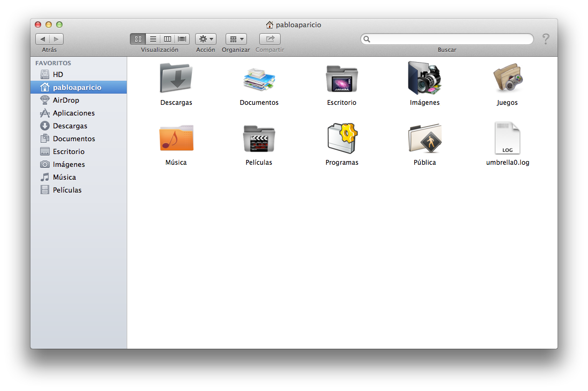Open the Imágenes camera folder icon

pos(424,79)
